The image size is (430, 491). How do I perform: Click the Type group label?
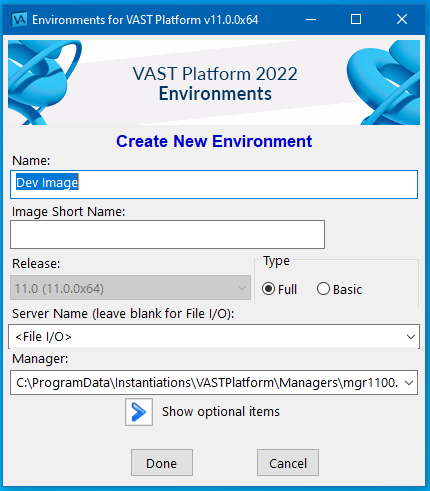coord(276,261)
